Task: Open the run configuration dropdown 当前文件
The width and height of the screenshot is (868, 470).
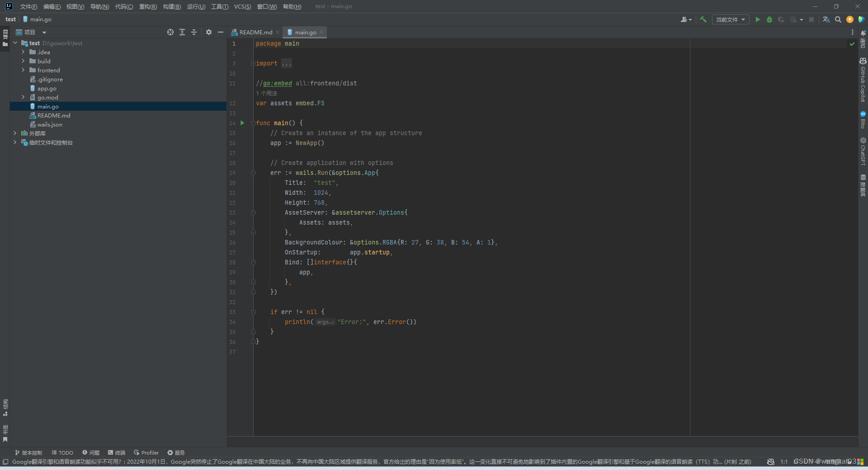Action: click(x=731, y=19)
